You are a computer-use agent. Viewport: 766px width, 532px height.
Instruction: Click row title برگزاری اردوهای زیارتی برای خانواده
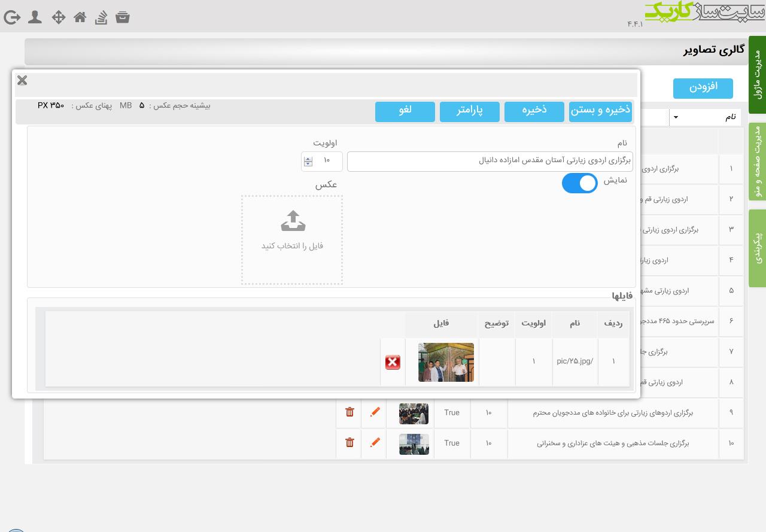(x=613, y=413)
